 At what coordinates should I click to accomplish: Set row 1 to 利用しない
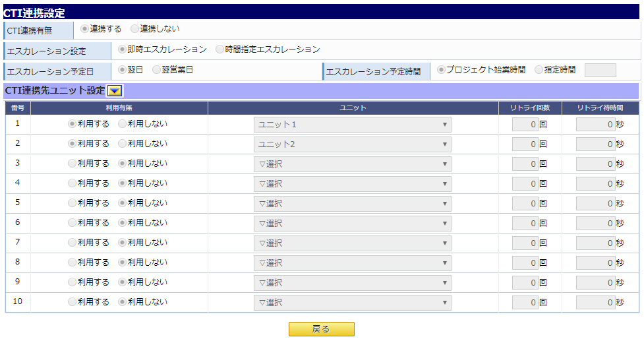(122, 123)
